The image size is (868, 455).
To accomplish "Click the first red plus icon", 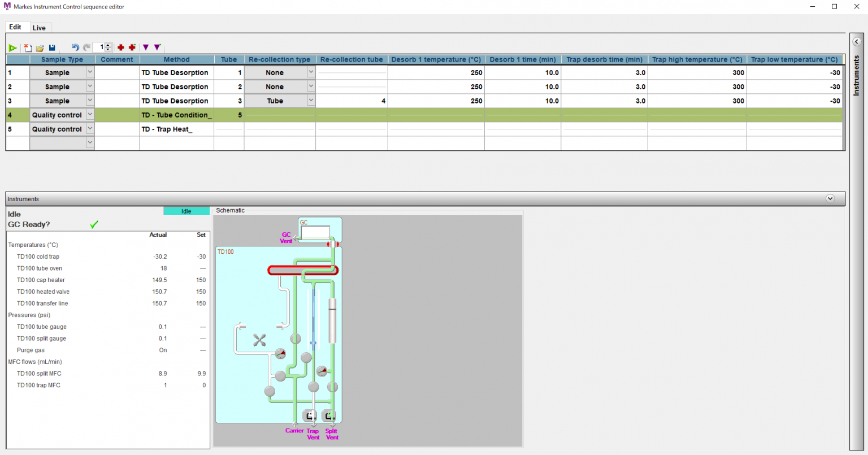I will click(x=120, y=47).
